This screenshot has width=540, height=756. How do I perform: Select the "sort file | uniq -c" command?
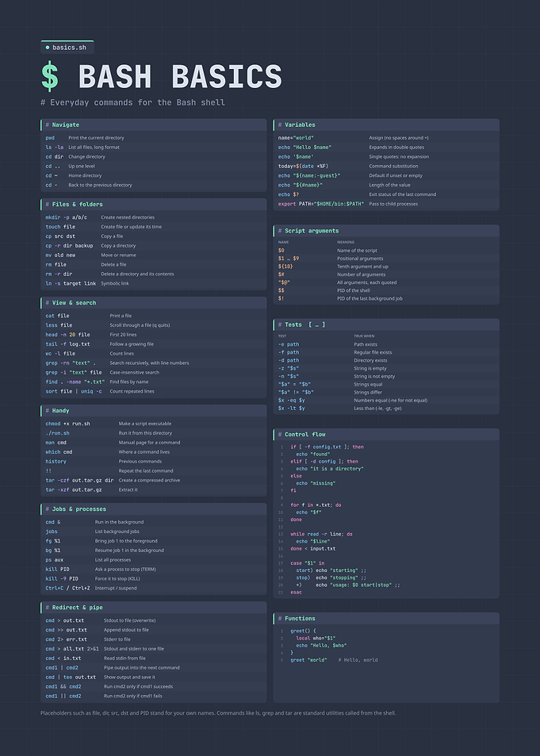tap(74, 392)
